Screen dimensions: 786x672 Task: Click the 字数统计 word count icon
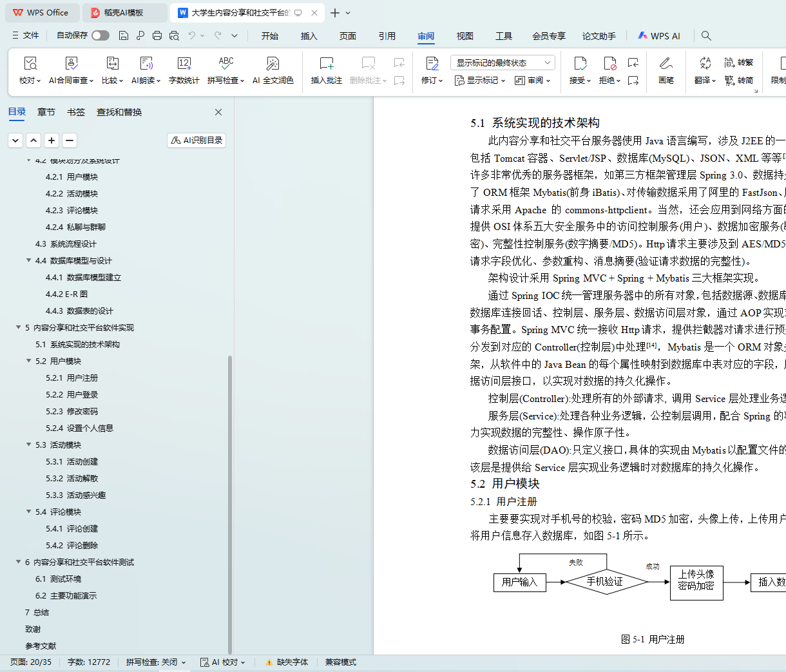184,64
